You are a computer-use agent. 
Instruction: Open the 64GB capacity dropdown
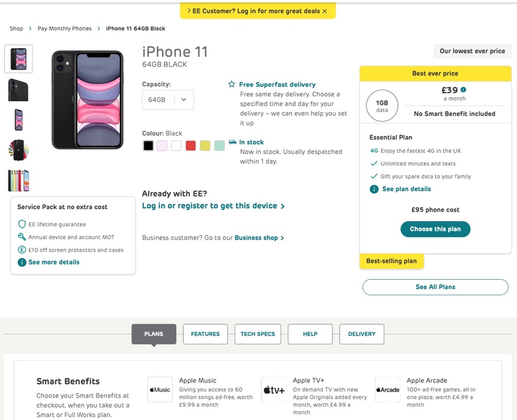[167, 99]
